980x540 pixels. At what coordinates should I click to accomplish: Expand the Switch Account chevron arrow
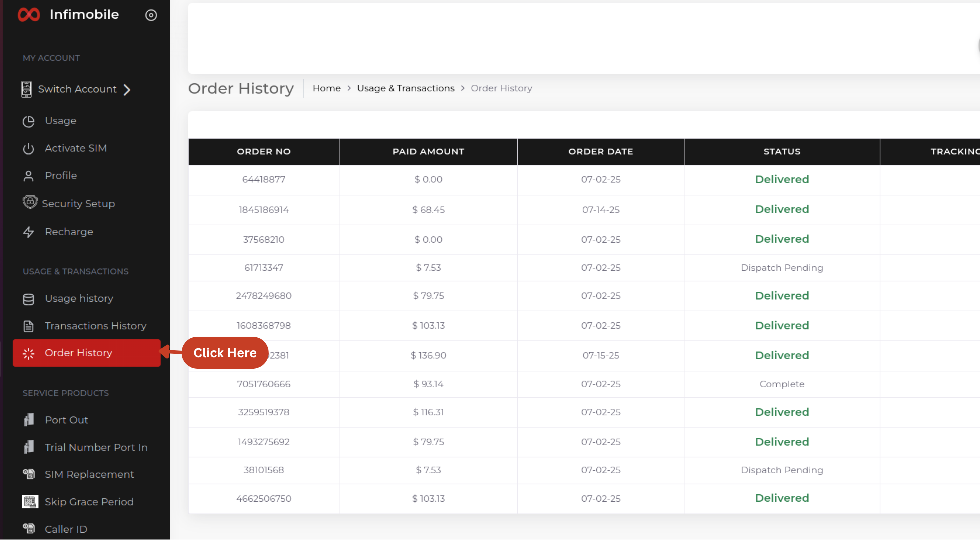click(127, 90)
